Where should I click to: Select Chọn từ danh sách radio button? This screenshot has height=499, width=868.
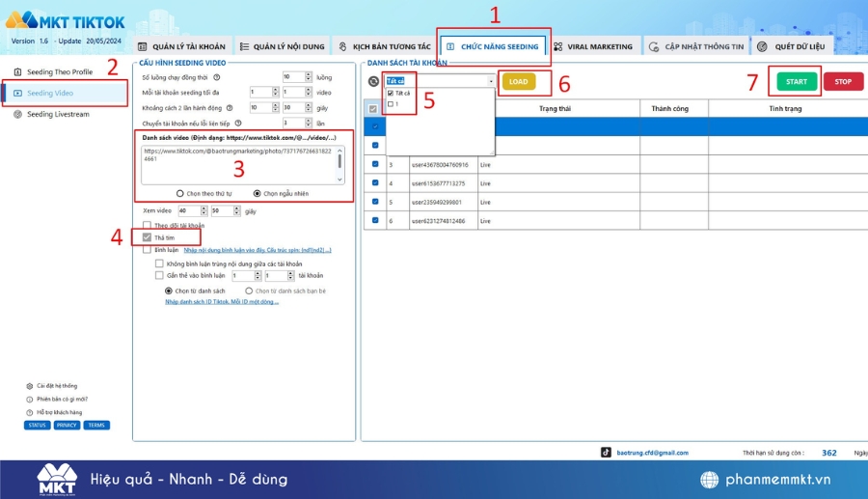pos(168,291)
